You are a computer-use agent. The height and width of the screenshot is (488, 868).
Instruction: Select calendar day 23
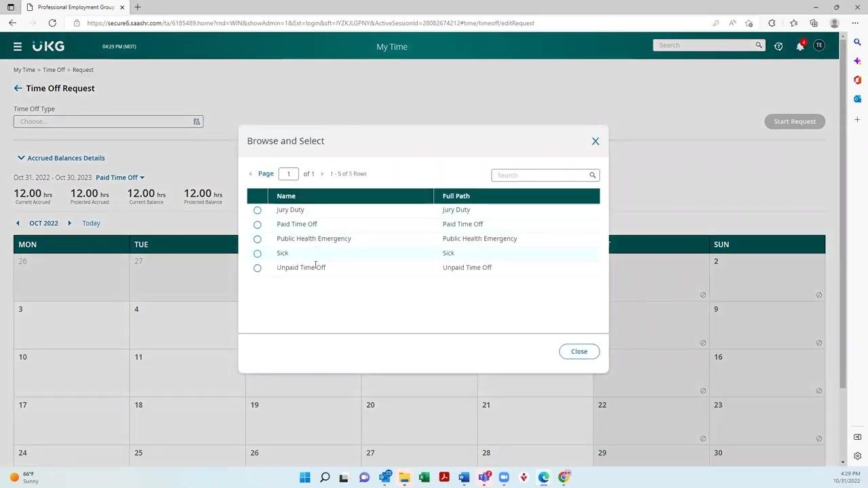pyautogui.click(x=768, y=421)
